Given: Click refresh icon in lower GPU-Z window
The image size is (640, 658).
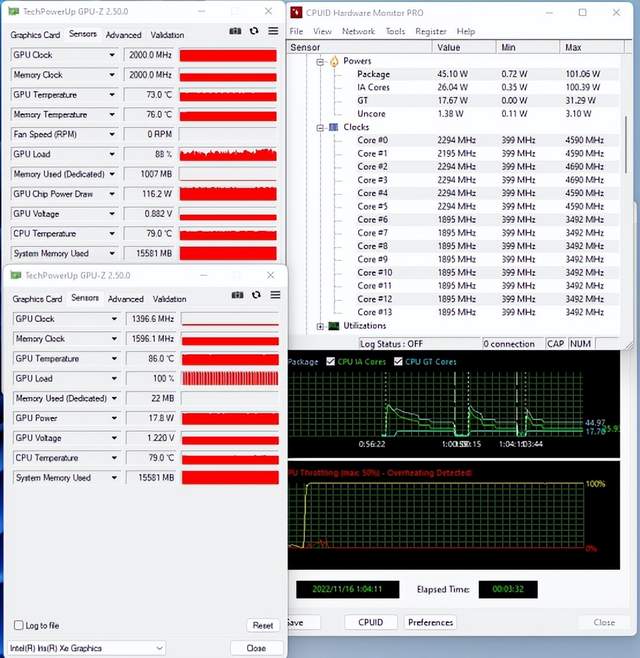Looking at the screenshot, I should [256, 295].
